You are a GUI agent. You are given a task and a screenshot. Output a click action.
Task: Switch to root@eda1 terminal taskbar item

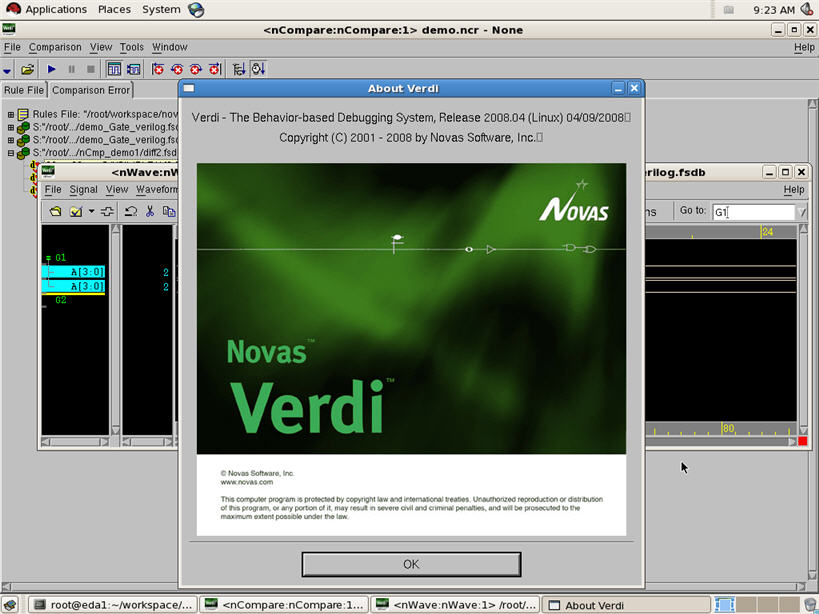point(112,605)
